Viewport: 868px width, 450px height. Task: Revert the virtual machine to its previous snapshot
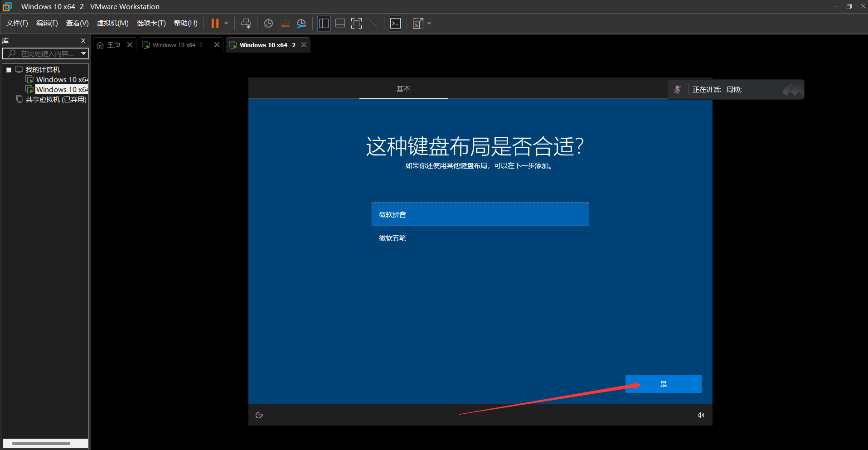(x=285, y=24)
